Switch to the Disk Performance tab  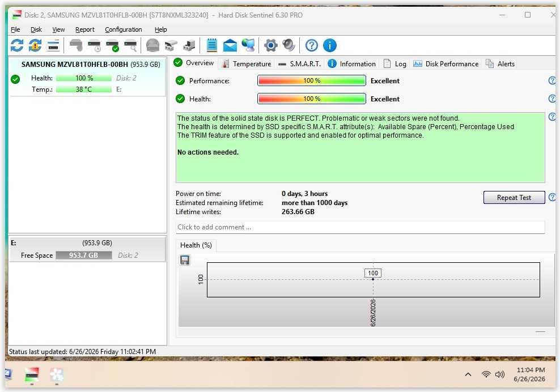(x=446, y=64)
